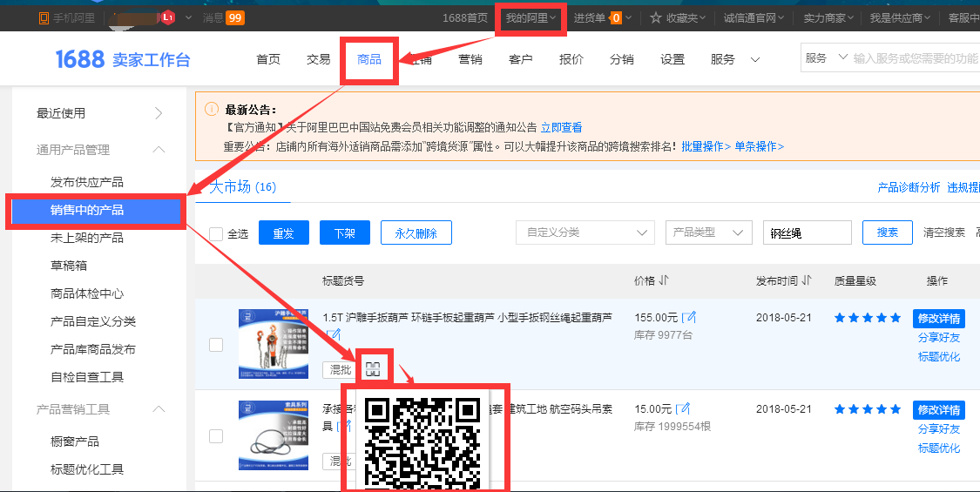Select checkbox for 沪雕手扳葫芦 product
Viewport: 980px width, 492px height.
[x=216, y=345]
